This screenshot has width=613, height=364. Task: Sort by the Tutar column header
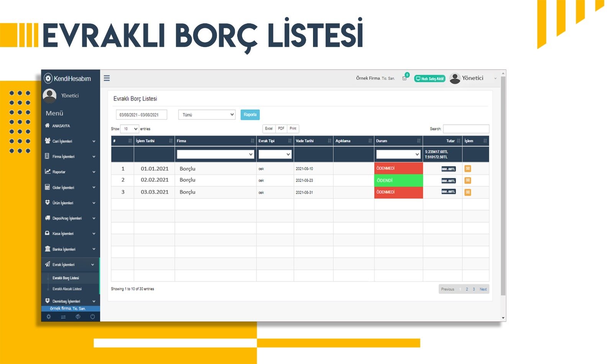pos(451,141)
